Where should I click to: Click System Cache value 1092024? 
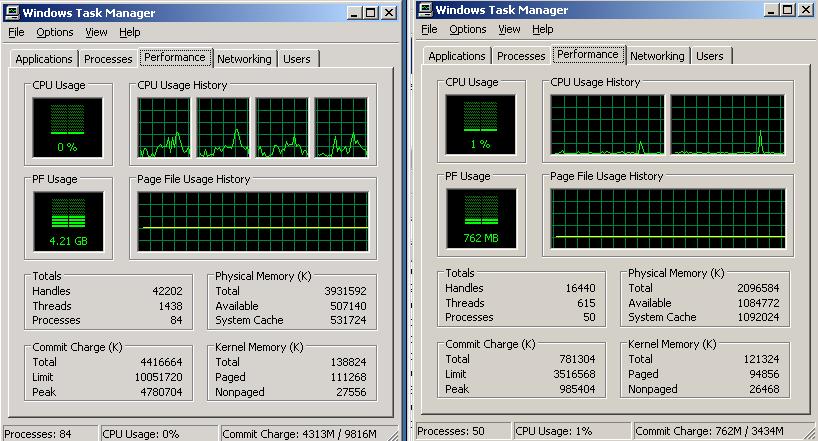(x=758, y=317)
